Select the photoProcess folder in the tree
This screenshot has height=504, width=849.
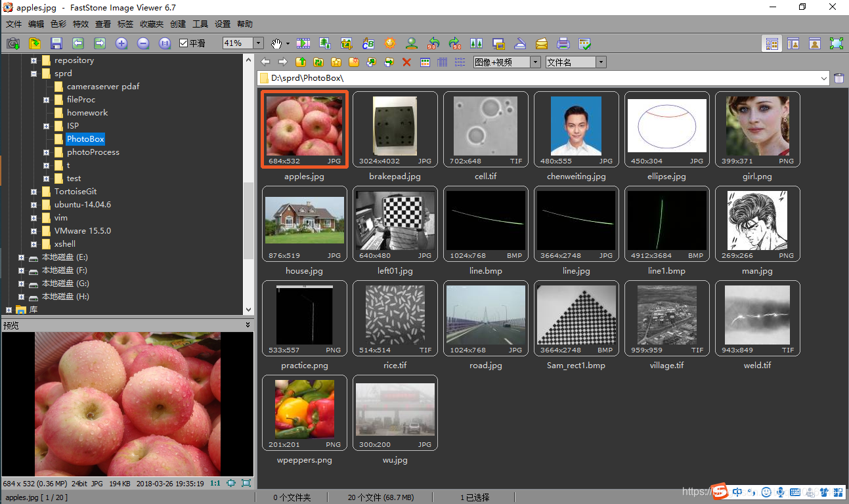tap(93, 152)
